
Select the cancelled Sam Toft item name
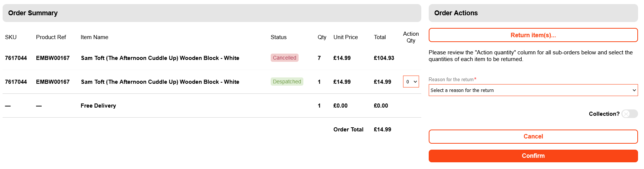coord(160,58)
